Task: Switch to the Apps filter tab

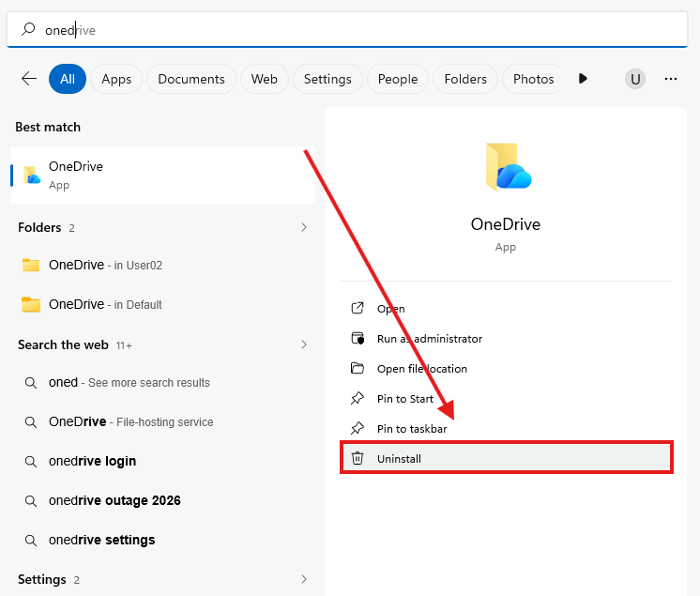Action: [116, 79]
